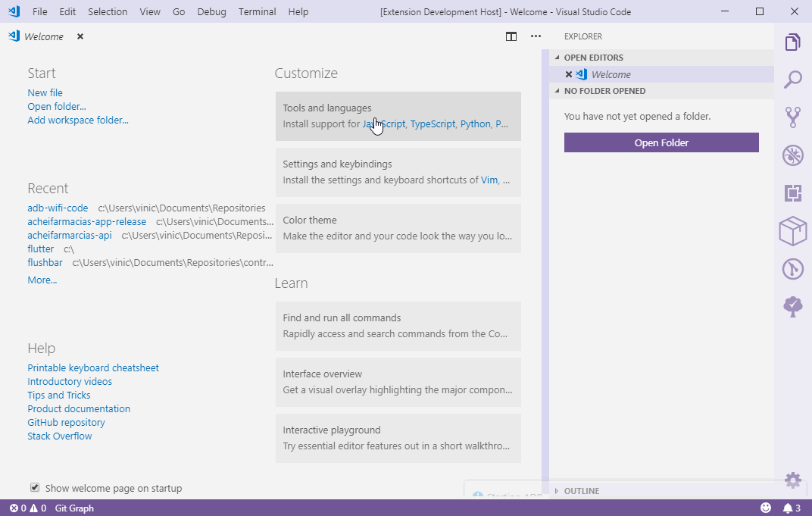Open Printable keyboard cheatsheet link
812x516 pixels.
(x=93, y=367)
